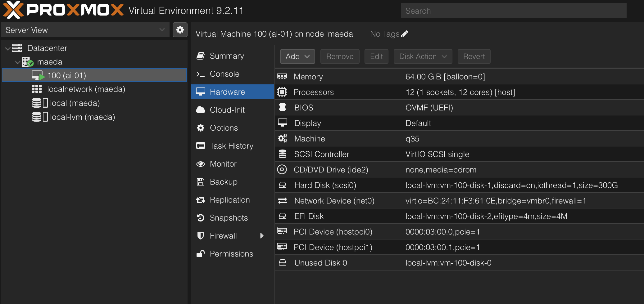Click the EFI Disk drive icon
644x304 pixels.
click(x=282, y=216)
